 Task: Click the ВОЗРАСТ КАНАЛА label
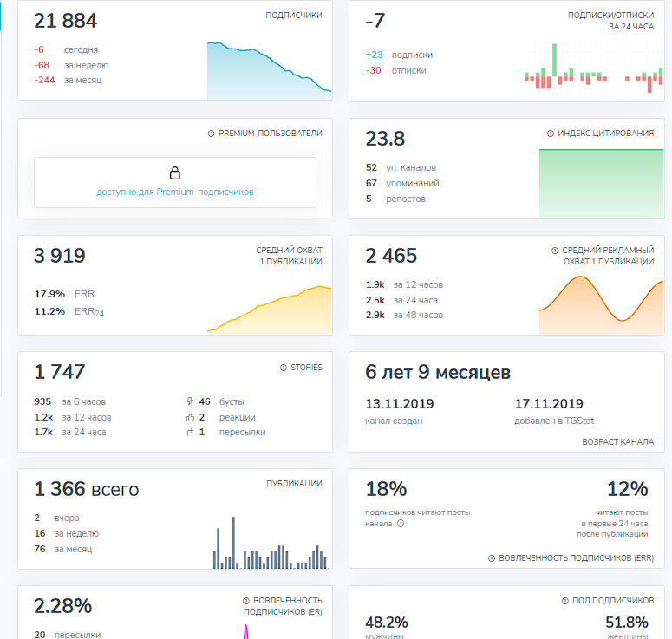click(618, 442)
